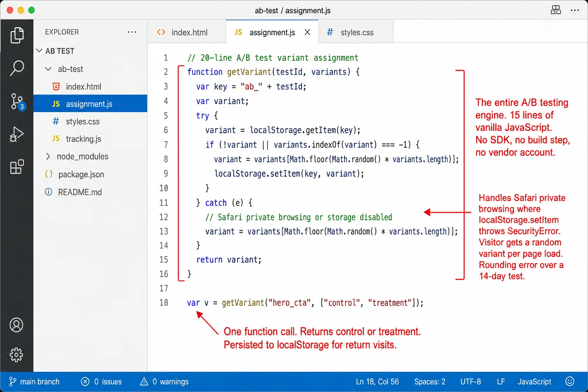This screenshot has height=392, width=588.
Task: Click the info icon beside README.md
Action: (x=49, y=192)
